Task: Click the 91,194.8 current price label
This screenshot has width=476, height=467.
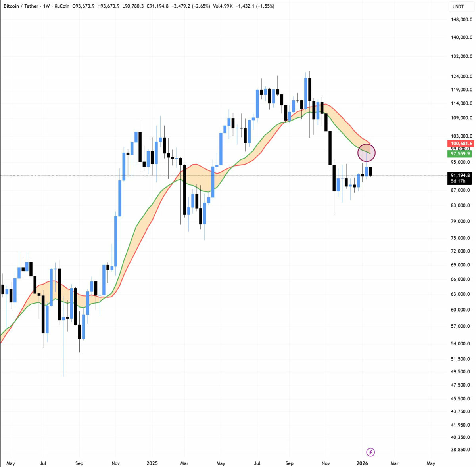Action: click(x=460, y=175)
